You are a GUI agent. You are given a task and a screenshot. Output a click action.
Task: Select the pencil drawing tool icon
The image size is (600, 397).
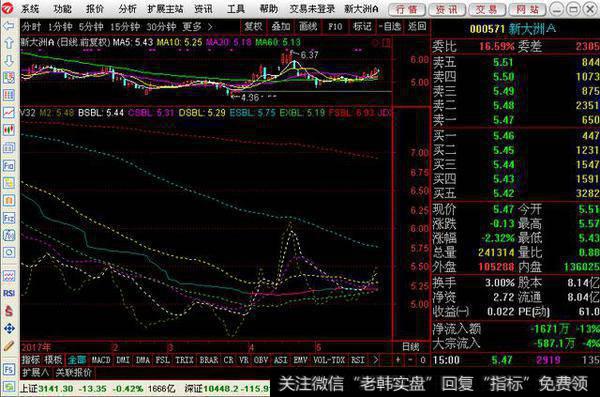[9, 346]
